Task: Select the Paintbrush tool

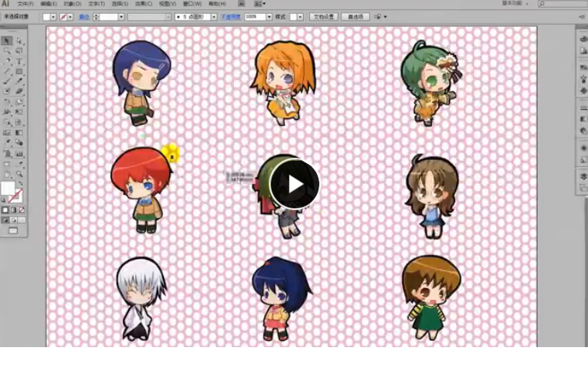Action: (x=7, y=81)
